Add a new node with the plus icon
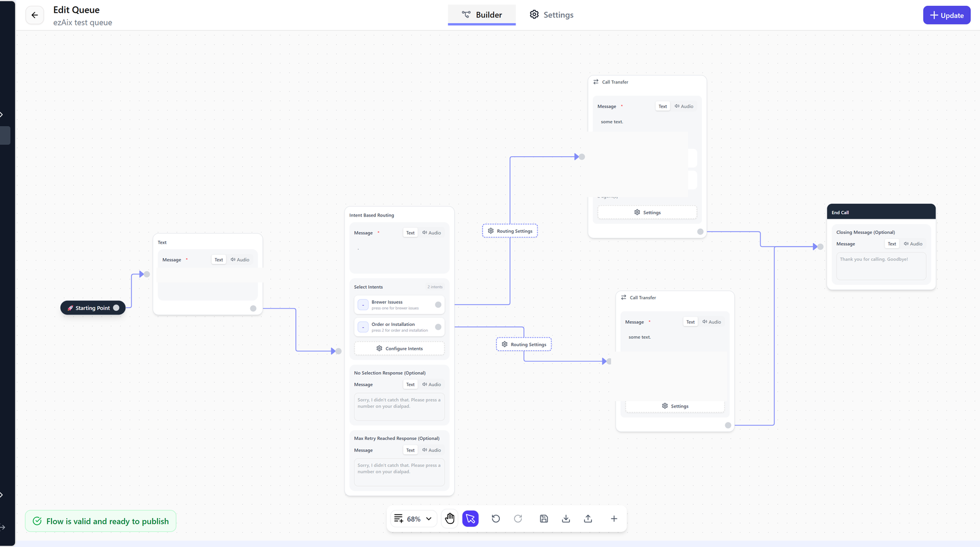 614,519
